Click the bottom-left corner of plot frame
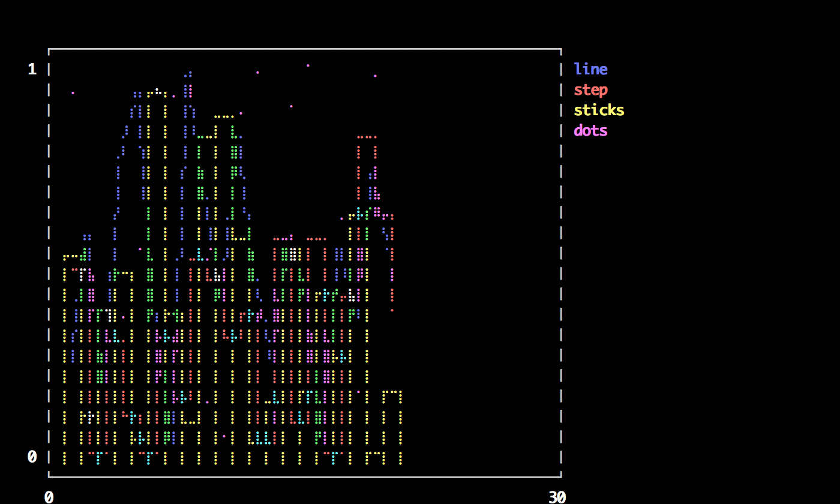The width and height of the screenshot is (840, 504). [49, 477]
